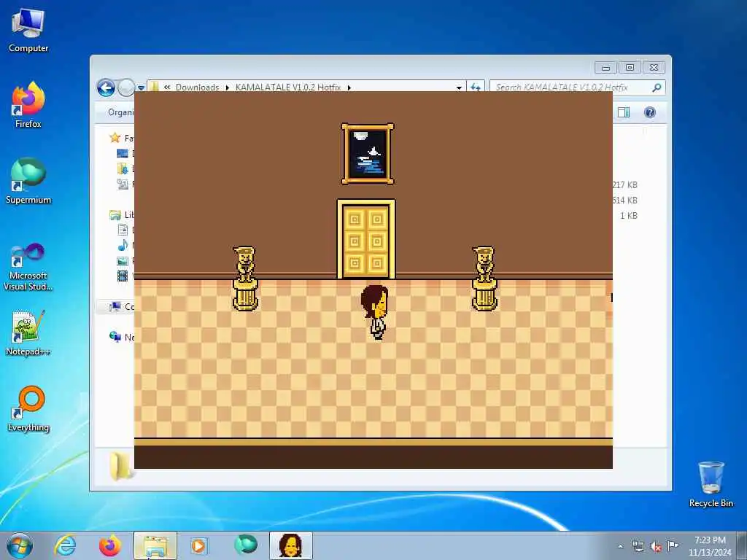Select the Downloads breadcrumb in the address bar
Screen dimensions: 747x560
click(197, 87)
